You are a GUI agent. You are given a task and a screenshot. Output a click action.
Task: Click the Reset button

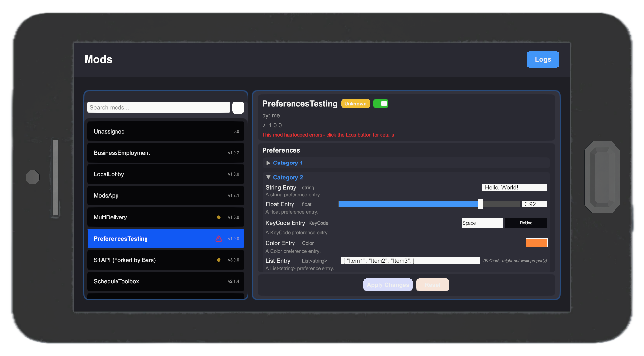click(x=433, y=285)
